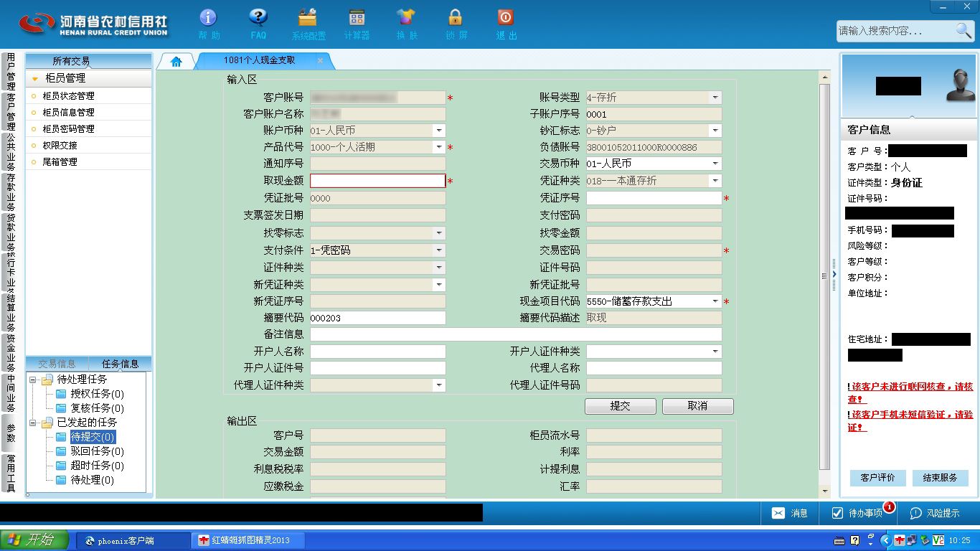Click the language bar help icon

click(854, 540)
